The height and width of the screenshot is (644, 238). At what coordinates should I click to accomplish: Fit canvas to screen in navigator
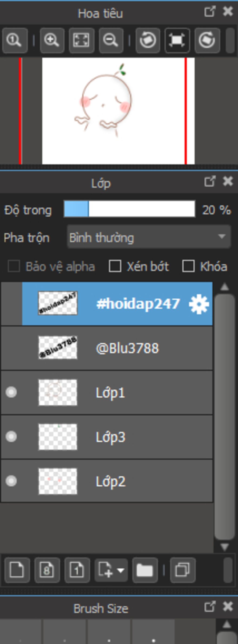coord(82,40)
